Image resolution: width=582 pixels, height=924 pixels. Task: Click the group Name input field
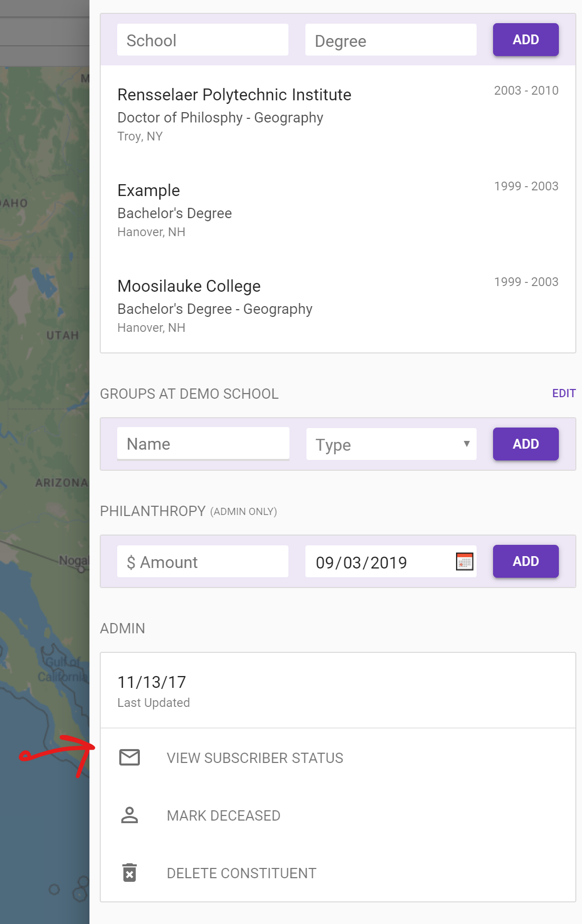tap(203, 443)
